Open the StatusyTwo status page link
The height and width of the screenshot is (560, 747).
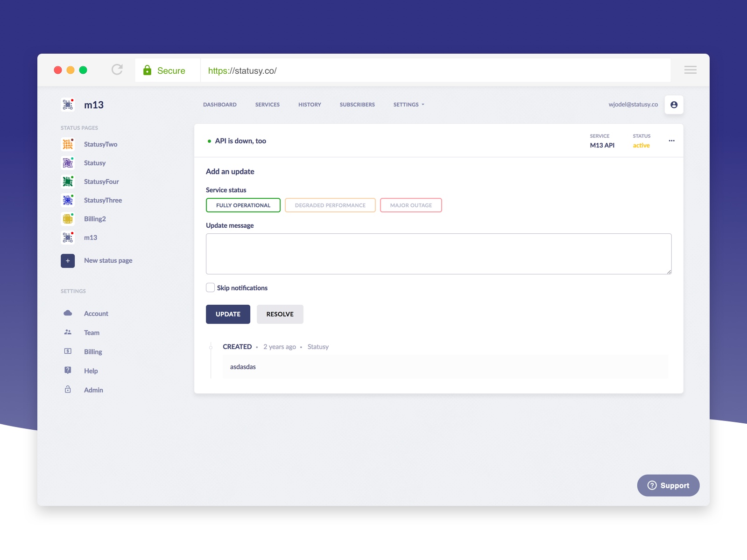(100, 144)
